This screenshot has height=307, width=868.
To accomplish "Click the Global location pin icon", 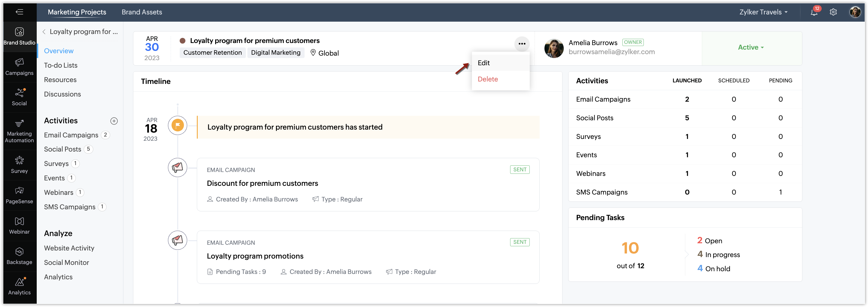I will pyautogui.click(x=313, y=53).
